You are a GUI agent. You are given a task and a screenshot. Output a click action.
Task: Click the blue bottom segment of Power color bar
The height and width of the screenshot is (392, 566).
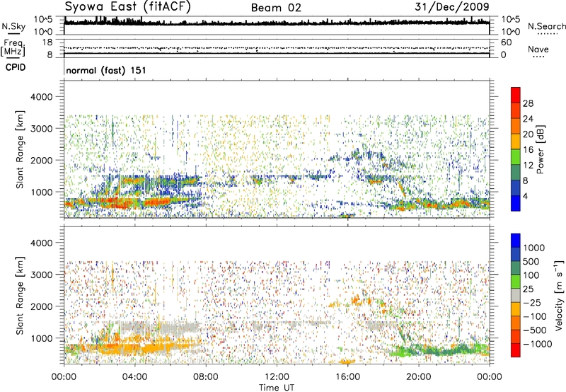click(x=516, y=203)
